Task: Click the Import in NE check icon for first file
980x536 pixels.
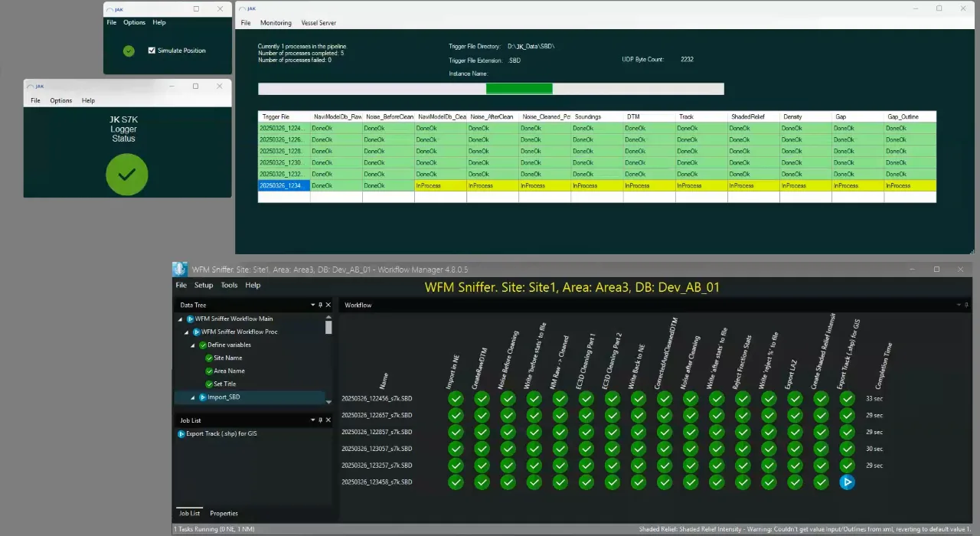Action: (x=456, y=398)
